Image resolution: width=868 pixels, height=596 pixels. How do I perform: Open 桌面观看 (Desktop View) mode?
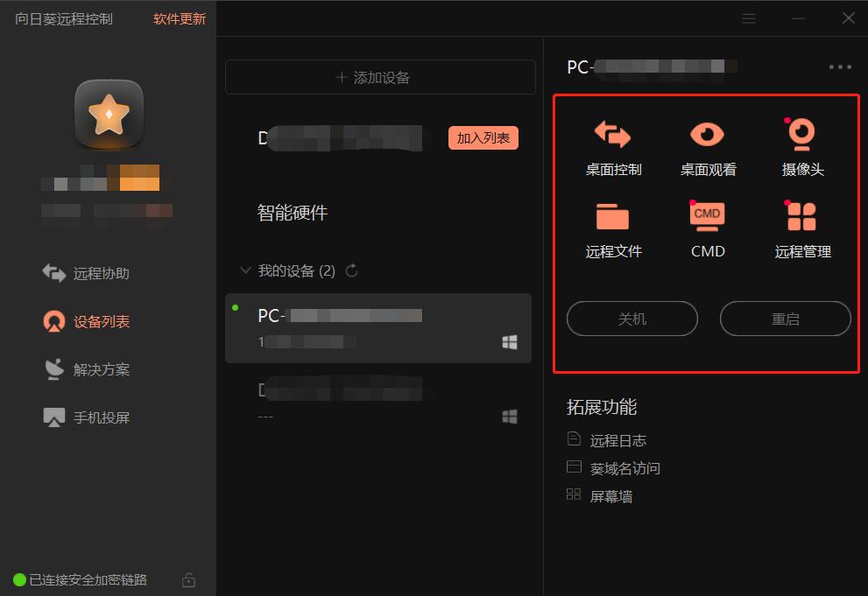707,144
